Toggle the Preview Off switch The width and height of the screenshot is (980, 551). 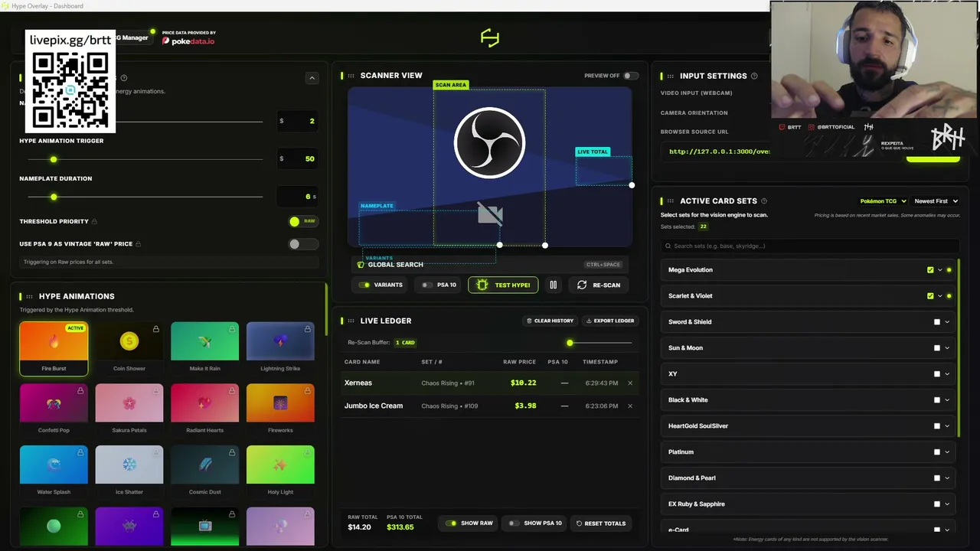pos(630,76)
